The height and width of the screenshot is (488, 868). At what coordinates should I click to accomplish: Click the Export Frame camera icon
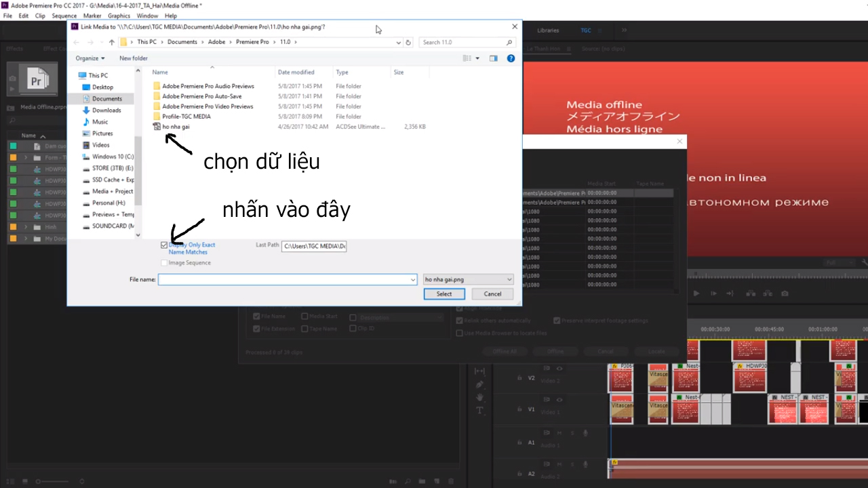click(x=785, y=293)
